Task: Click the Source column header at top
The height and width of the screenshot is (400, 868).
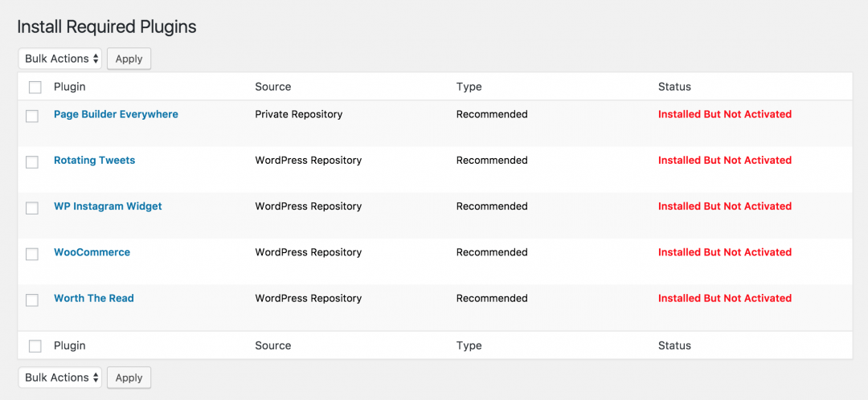Action: (x=273, y=87)
